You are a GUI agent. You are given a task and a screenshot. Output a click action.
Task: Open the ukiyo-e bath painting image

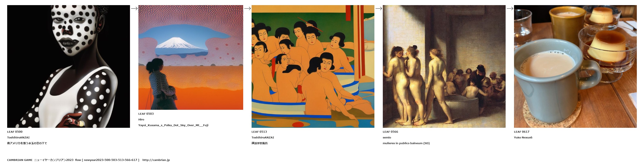click(x=313, y=66)
